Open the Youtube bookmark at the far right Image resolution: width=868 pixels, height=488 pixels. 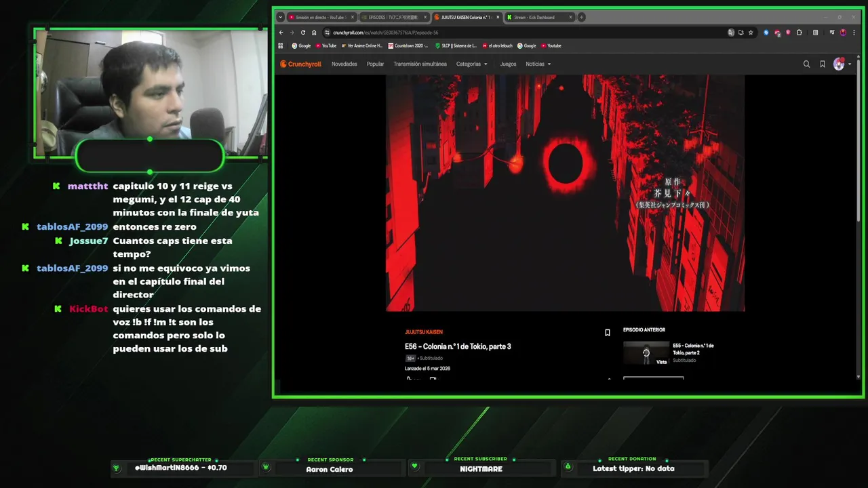pyautogui.click(x=551, y=45)
